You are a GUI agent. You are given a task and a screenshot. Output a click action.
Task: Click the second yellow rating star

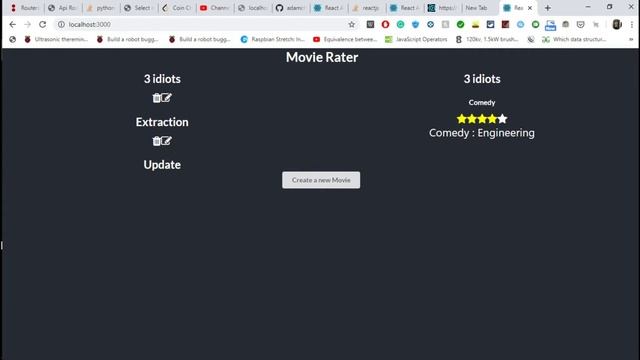(472, 119)
